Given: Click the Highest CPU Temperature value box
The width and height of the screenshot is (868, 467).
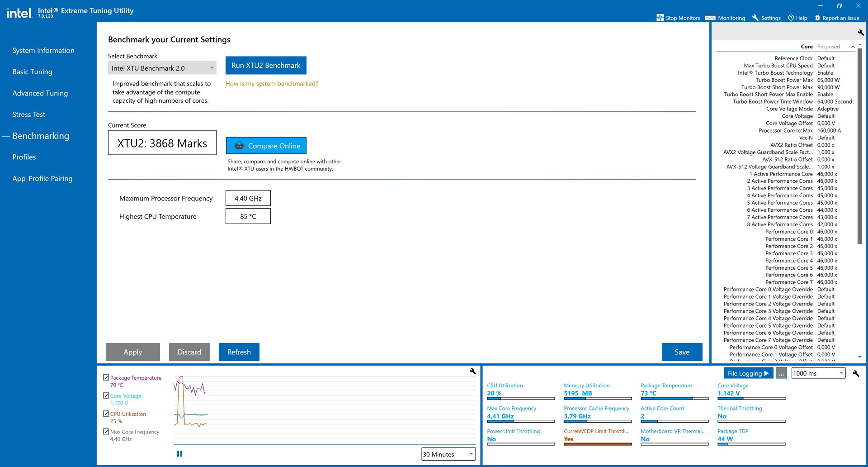Looking at the screenshot, I should point(248,216).
